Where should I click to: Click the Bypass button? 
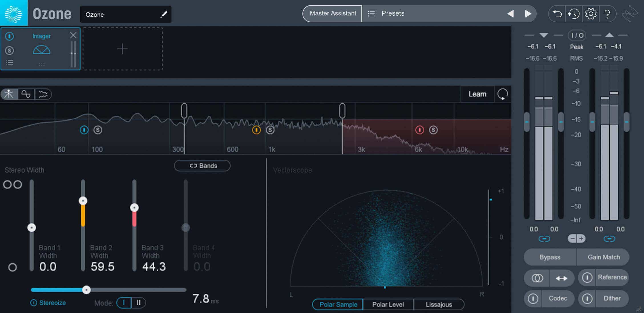[x=550, y=257]
